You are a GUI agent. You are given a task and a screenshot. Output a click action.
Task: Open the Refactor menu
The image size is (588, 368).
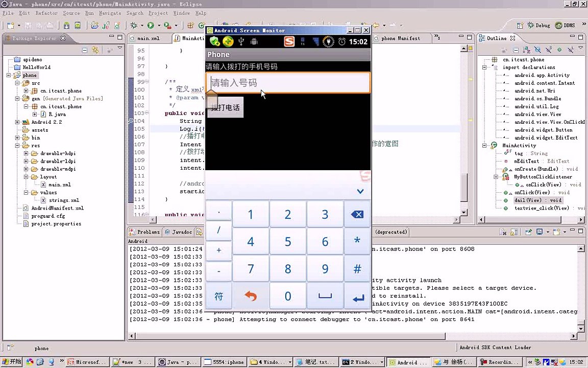pyautogui.click(x=46, y=13)
